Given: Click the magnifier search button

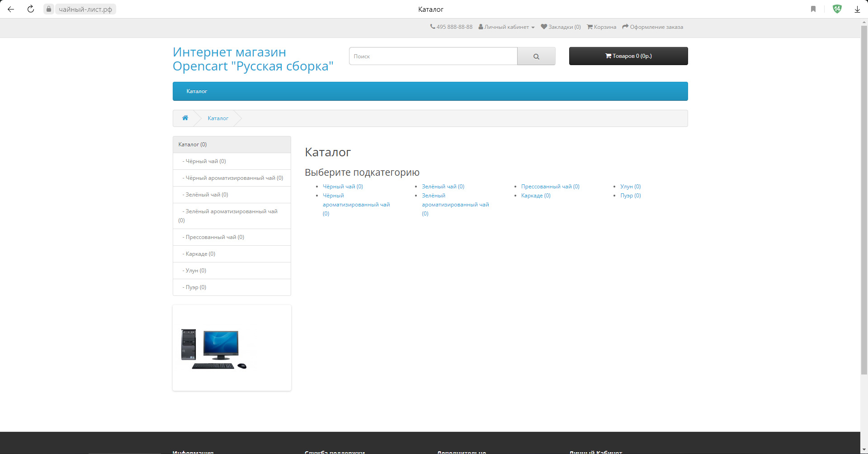Looking at the screenshot, I should (x=536, y=56).
